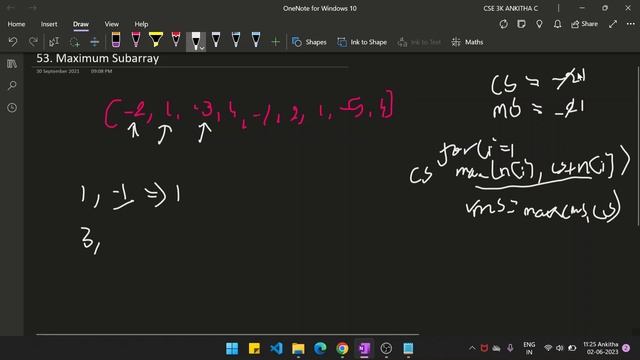This screenshot has width=640, height=360.
Task: Choose the Lasso Select tool
Action: (x=74, y=42)
